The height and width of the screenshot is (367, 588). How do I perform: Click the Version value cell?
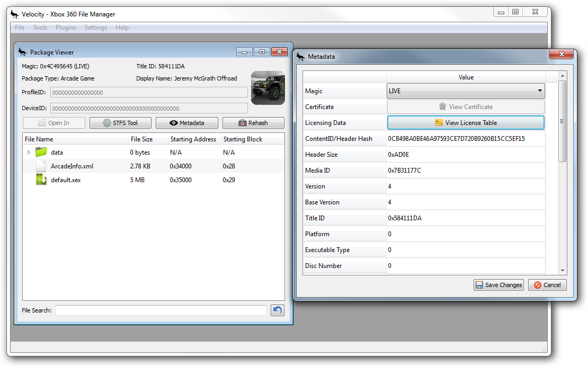(466, 186)
